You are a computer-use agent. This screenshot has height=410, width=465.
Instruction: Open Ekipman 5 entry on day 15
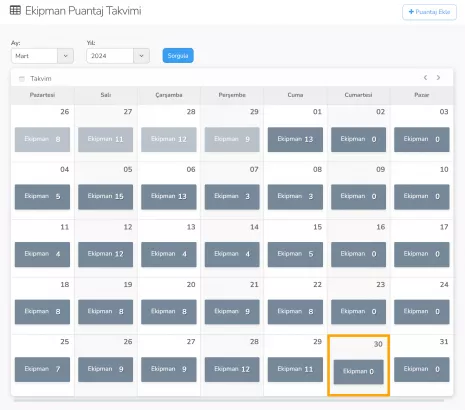tap(295, 254)
